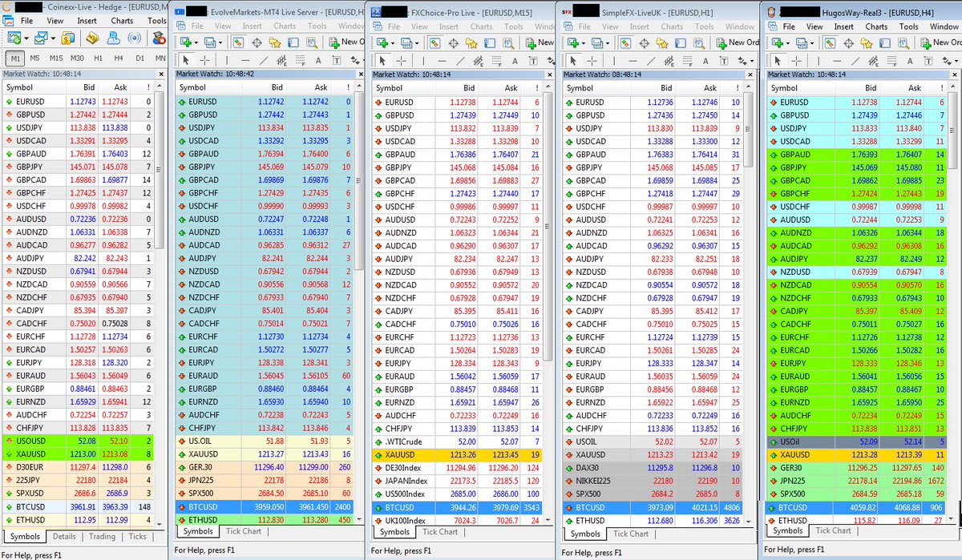This screenshot has width=962, height=560.
Task: Switch to Trading tab in Coinexx window
Action: pos(102,537)
